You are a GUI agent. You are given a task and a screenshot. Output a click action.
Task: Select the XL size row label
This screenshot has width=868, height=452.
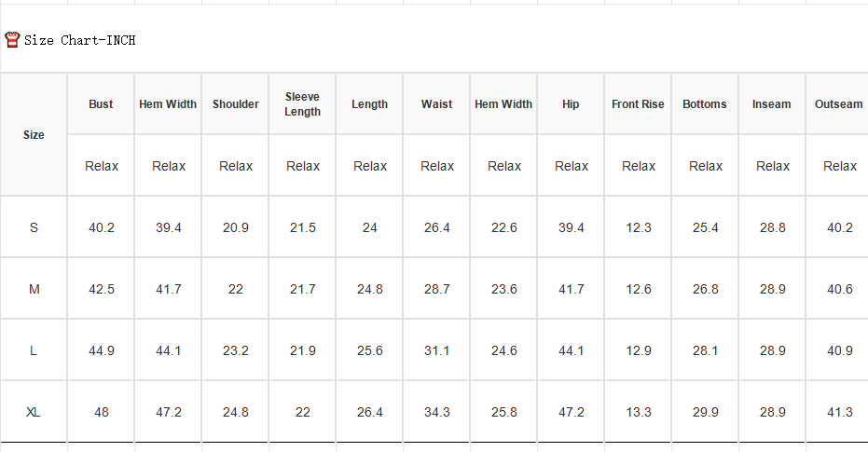tap(34, 412)
